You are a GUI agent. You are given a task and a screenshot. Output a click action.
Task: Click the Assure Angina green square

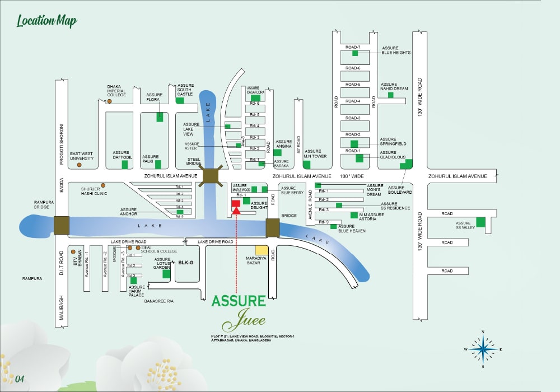[x=278, y=152]
